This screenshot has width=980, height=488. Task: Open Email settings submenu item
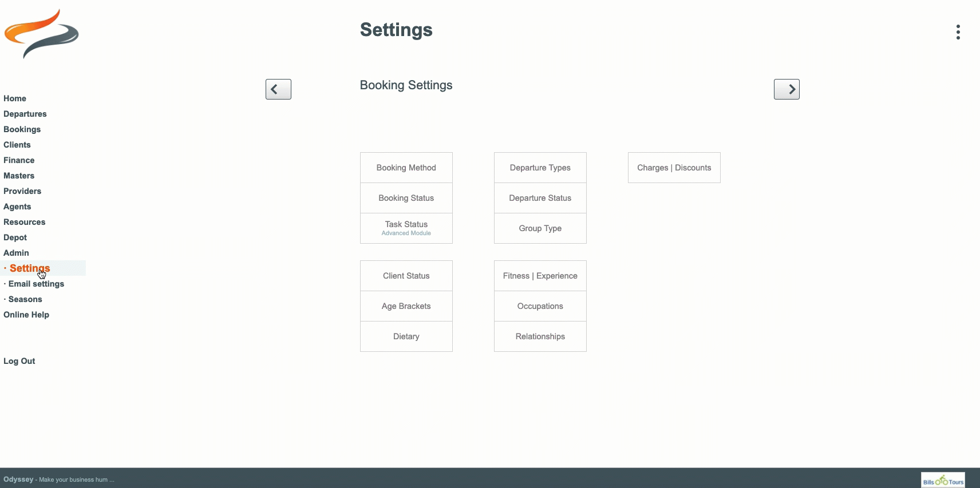tap(36, 284)
